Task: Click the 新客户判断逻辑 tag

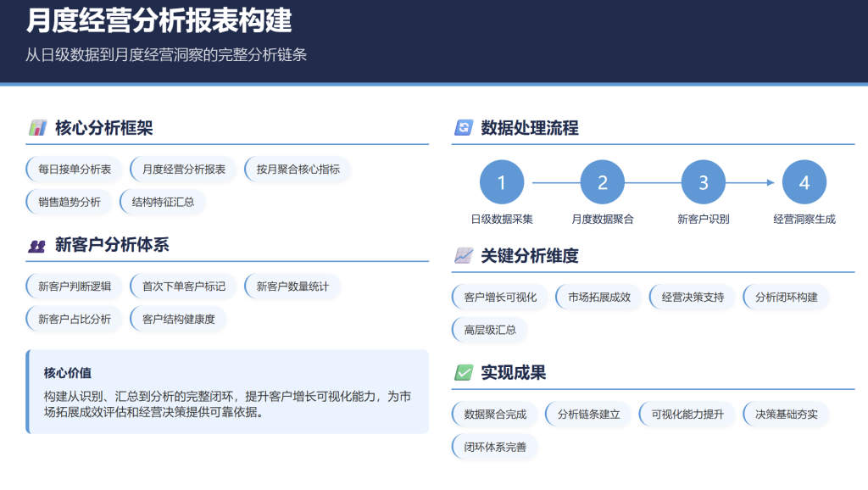Action: click(75, 287)
